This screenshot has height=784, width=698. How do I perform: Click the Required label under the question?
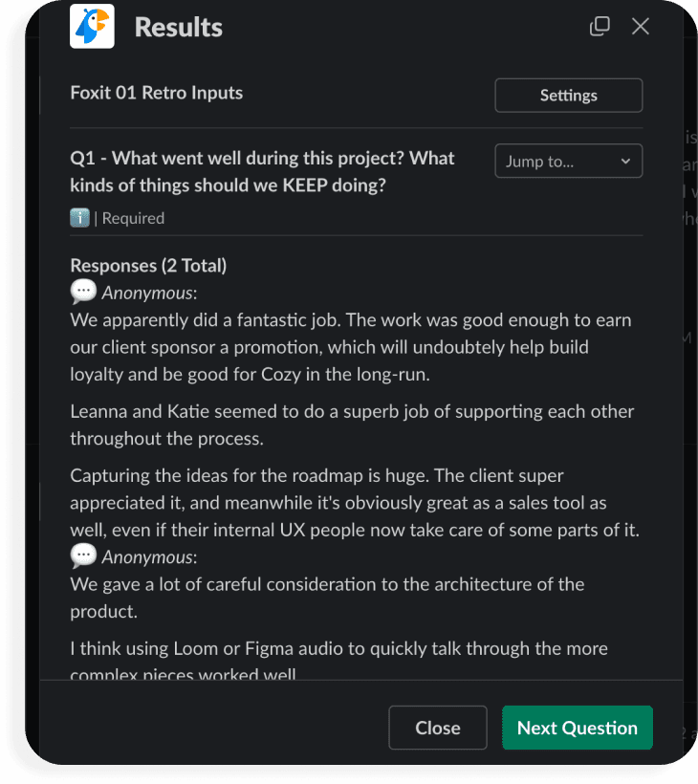pos(133,218)
